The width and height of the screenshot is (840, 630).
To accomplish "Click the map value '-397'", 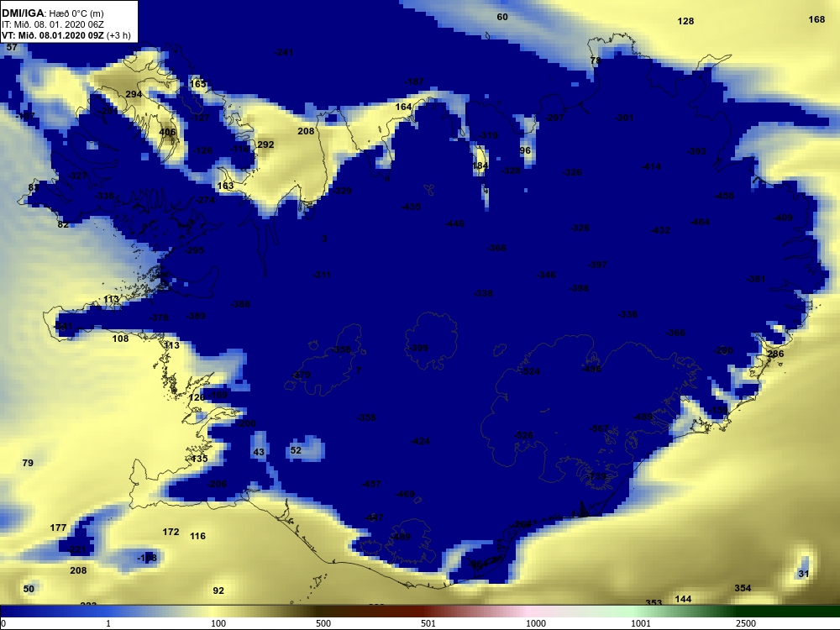I will (x=597, y=265).
